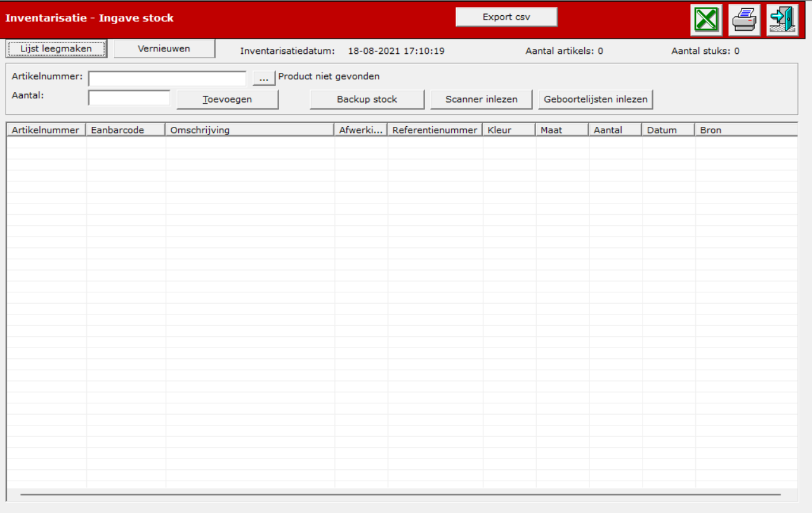Click the Vernieuwen button

click(x=164, y=48)
